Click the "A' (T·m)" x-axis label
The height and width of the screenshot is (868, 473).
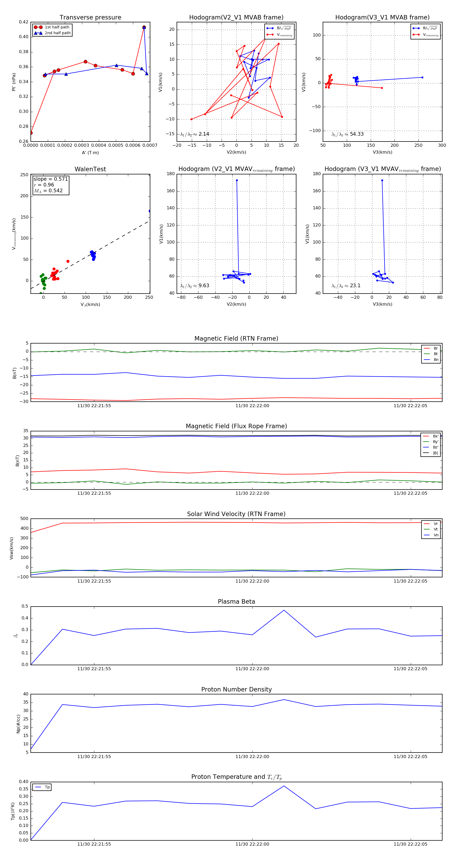pos(90,153)
